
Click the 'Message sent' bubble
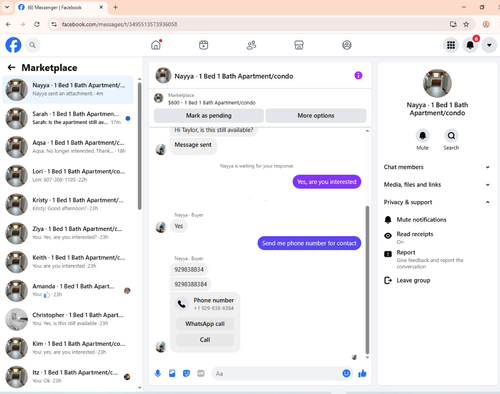[x=193, y=145]
